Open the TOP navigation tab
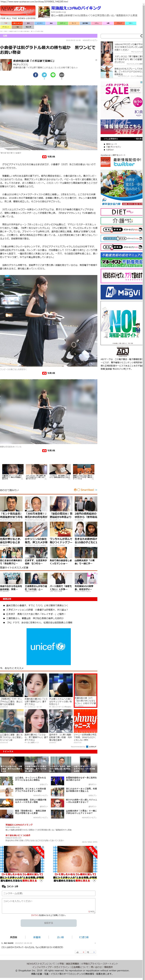Viewport: 145px width, 980px height. 6,23
